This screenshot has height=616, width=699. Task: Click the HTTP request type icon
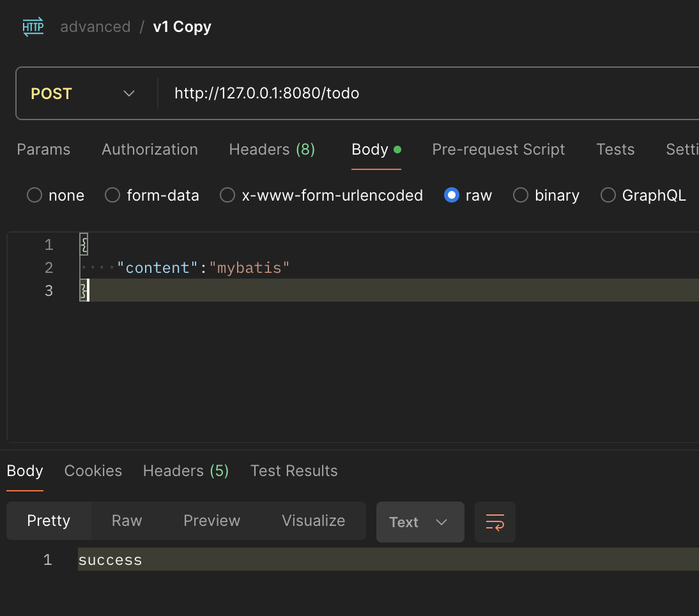(33, 27)
